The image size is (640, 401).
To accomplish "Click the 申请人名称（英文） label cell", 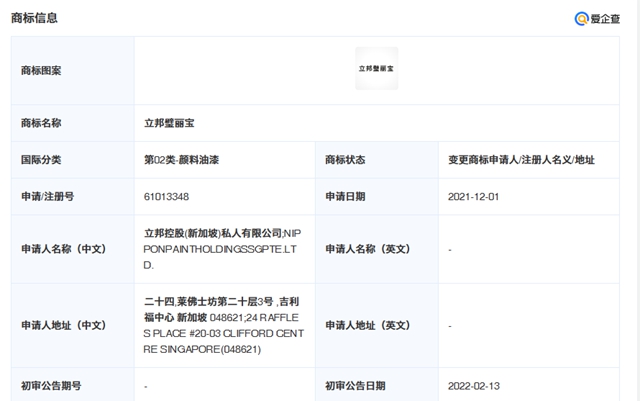I will click(377, 249).
